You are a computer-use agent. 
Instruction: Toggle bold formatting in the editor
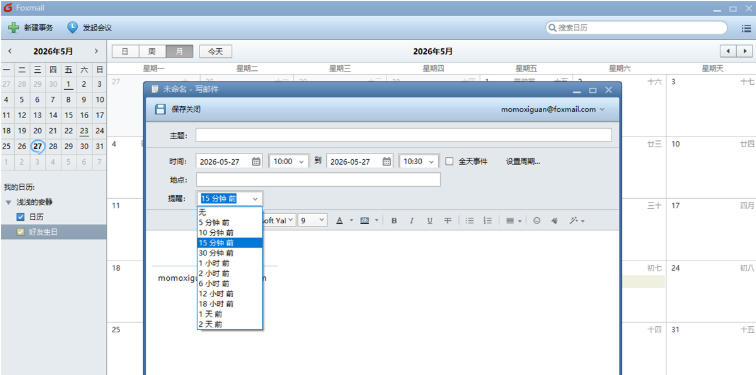394,221
